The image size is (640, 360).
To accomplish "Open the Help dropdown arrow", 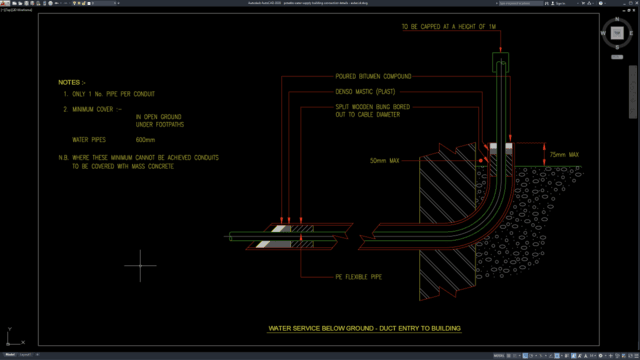I will pos(606,3).
